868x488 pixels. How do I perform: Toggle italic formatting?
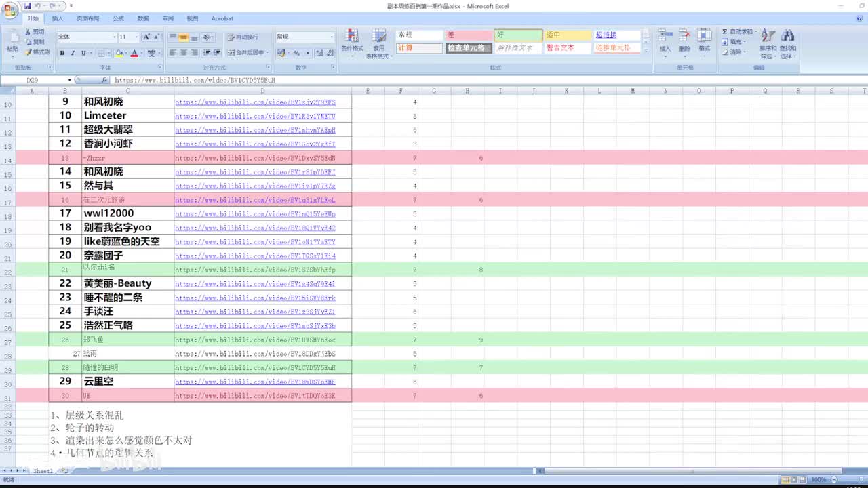[x=73, y=53]
